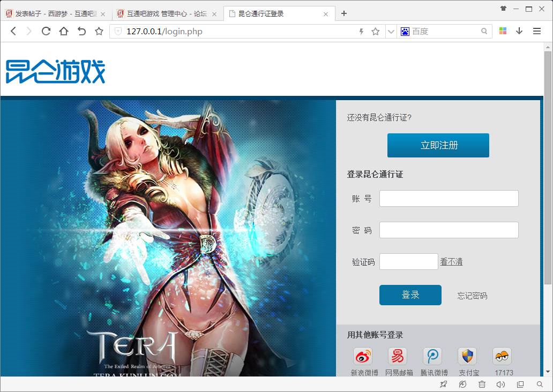This screenshot has height=392, width=553.
Task: Click the Baidu paw search engine icon
Action: [x=405, y=32]
